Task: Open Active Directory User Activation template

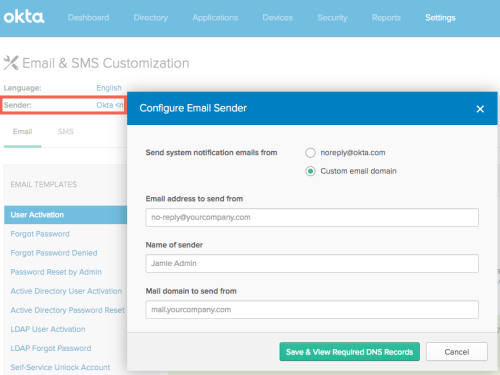Action: coord(66,291)
